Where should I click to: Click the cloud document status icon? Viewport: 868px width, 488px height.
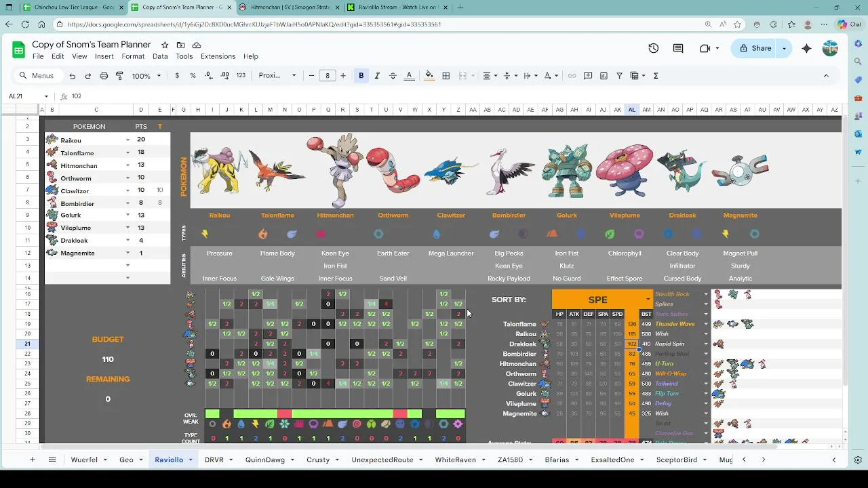point(197,45)
